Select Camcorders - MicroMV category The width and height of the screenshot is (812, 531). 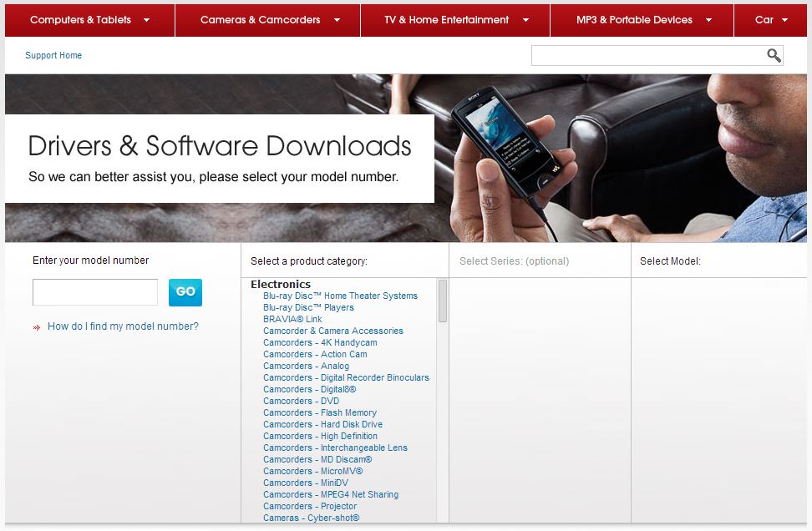click(312, 472)
